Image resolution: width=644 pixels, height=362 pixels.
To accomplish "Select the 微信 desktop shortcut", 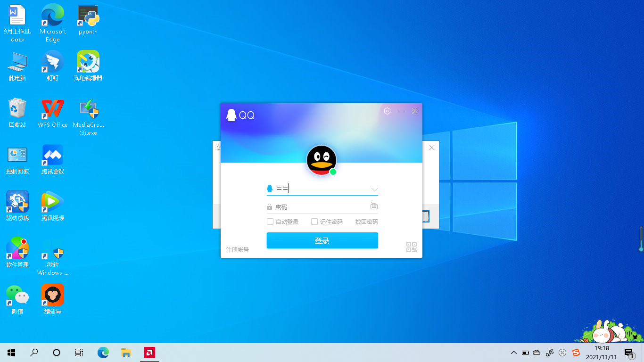I will 17,299.
